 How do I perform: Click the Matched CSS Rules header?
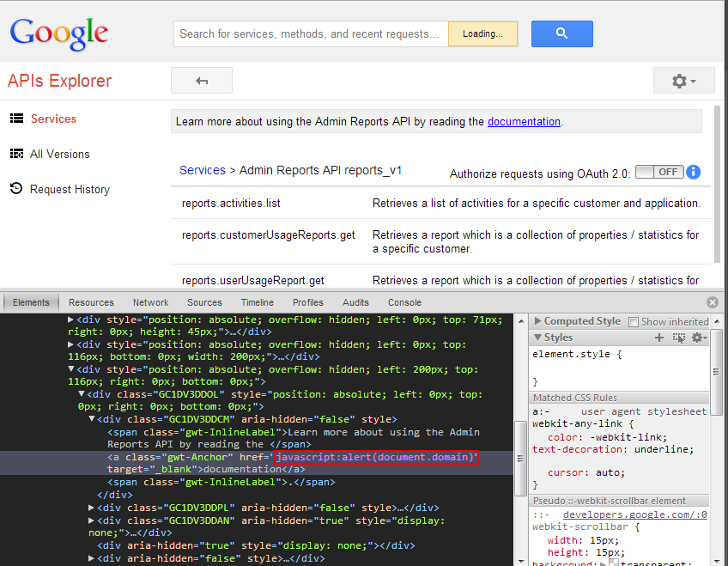click(619, 398)
